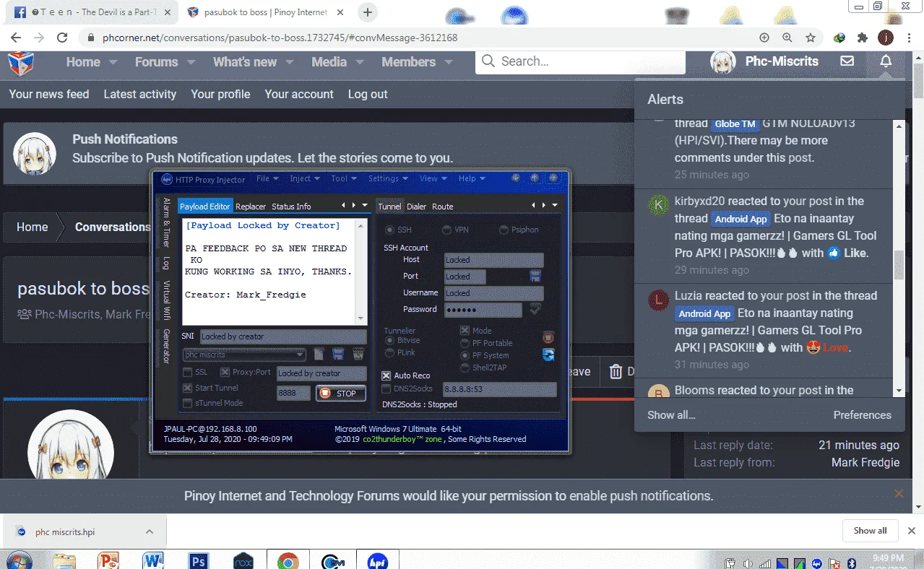
Task: Enable the DNS2Socks checkbox
Action: coord(386,389)
